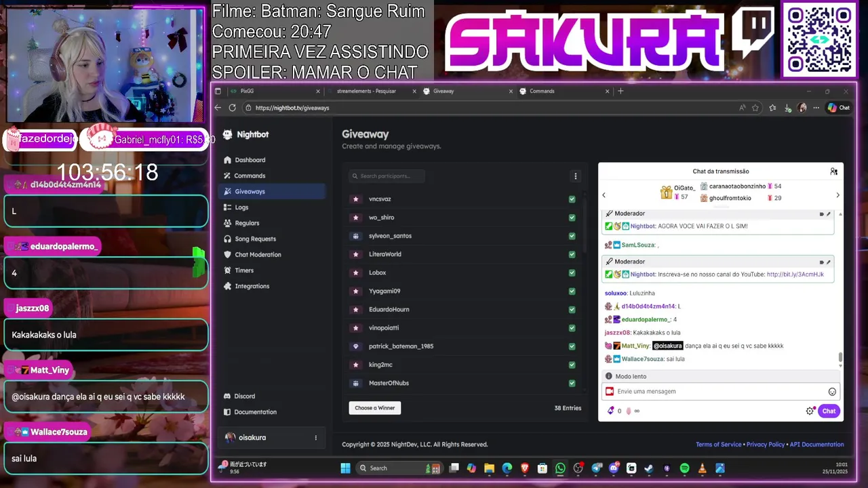This screenshot has width=868, height=488.
Task: Click the browser address bar URL
Action: [x=292, y=108]
